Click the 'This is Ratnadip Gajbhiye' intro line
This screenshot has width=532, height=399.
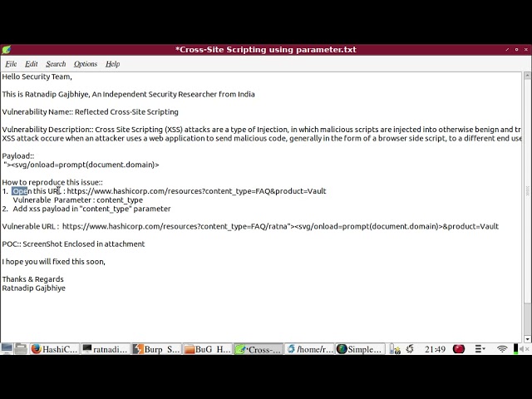128,94
